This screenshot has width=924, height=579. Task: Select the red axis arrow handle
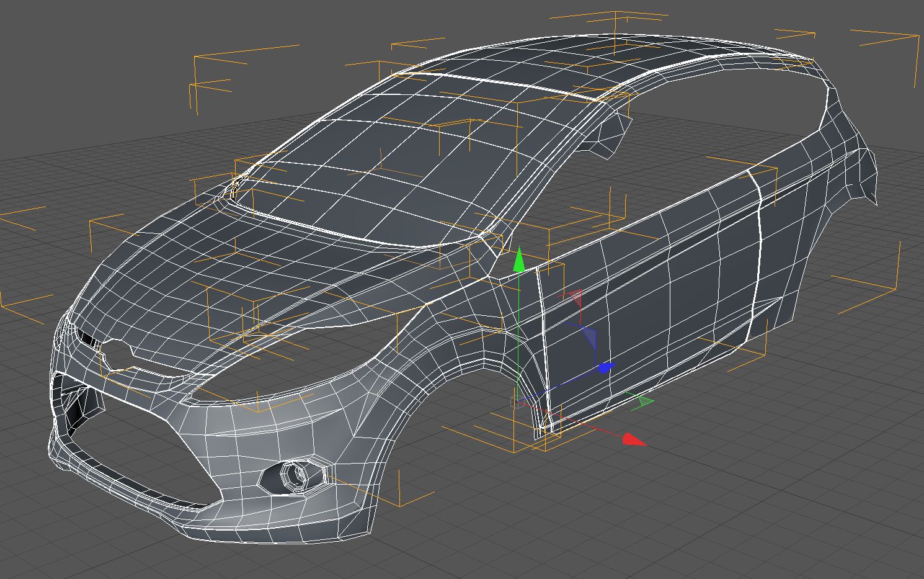634,439
